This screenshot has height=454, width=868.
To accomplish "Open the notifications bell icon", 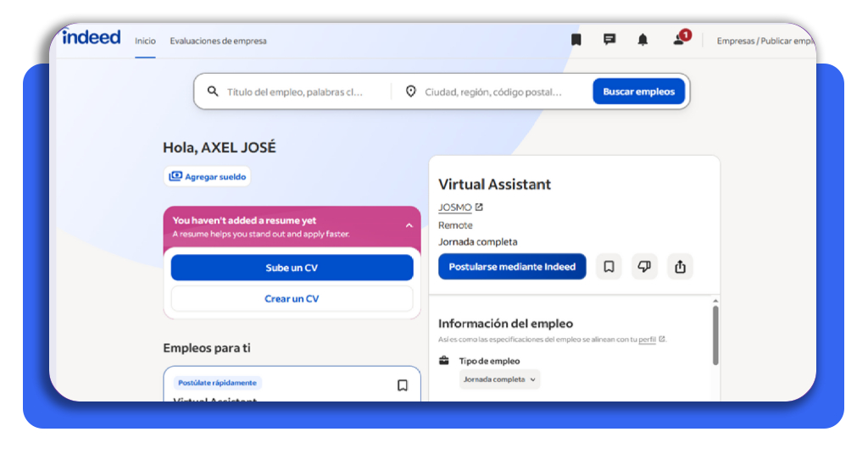I will click(643, 40).
